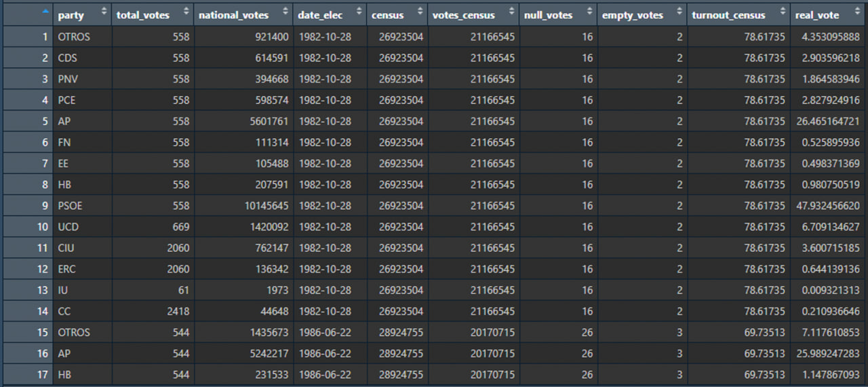868x387 pixels.
Task: Click the empty_votes column header label
Action: pyautogui.click(x=631, y=15)
